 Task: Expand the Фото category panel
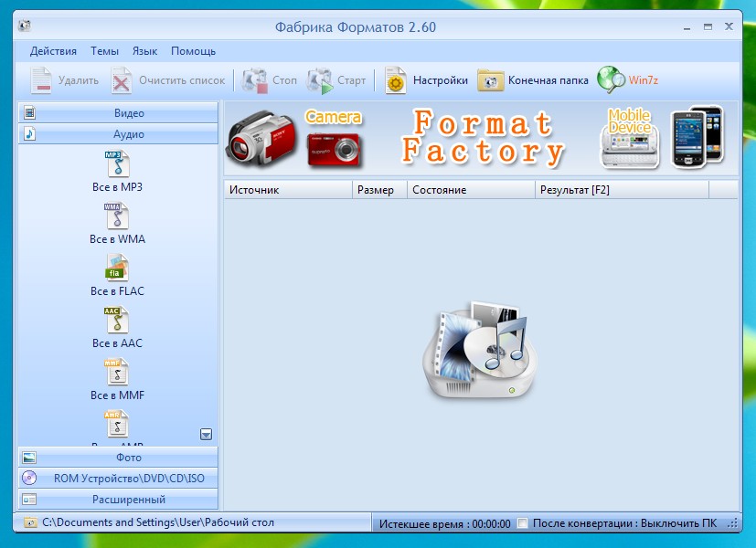point(119,457)
